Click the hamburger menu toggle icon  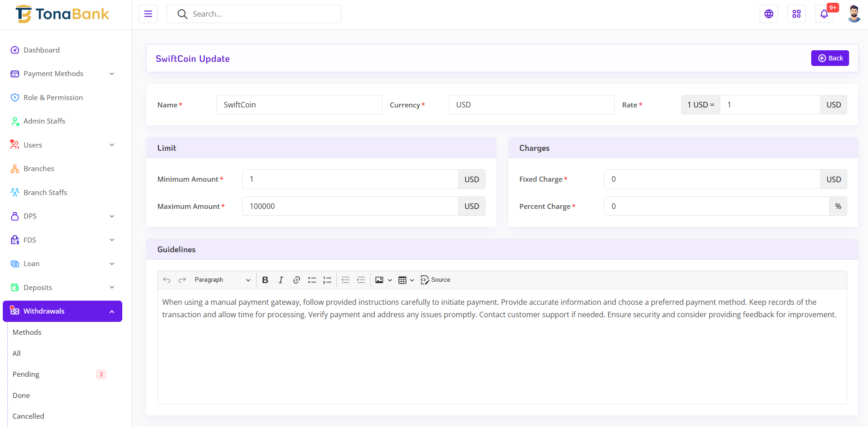(148, 14)
